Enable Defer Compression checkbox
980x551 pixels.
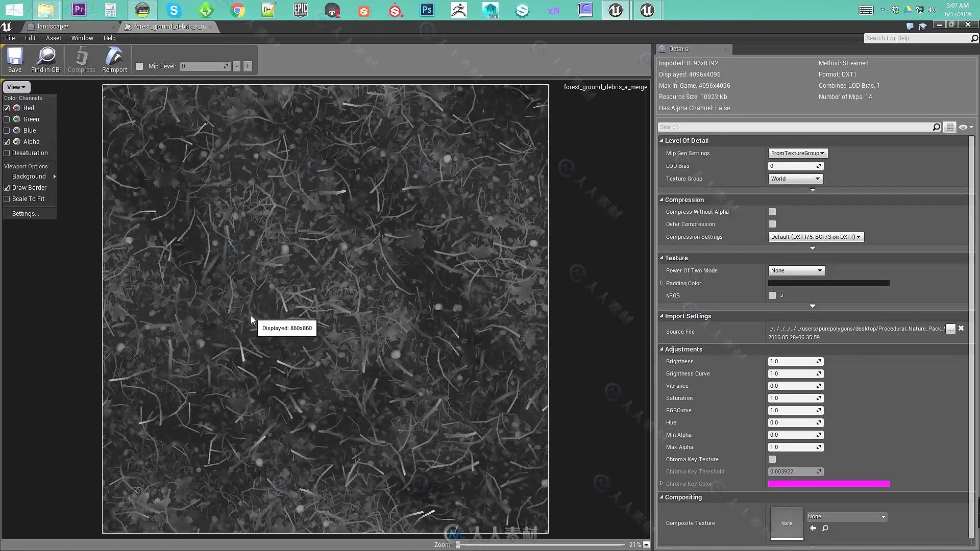point(772,224)
